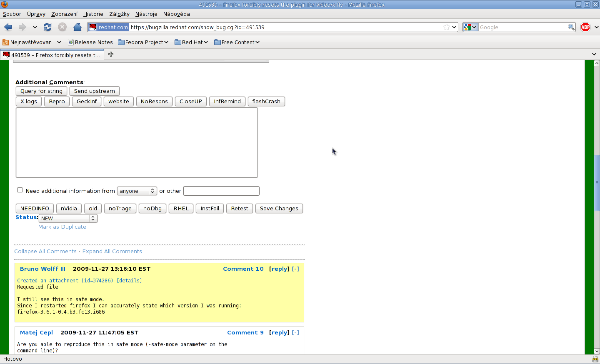Click the Forward navigation arrow
600x364 pixels.
pyautogui.click(x=22, y=27)
